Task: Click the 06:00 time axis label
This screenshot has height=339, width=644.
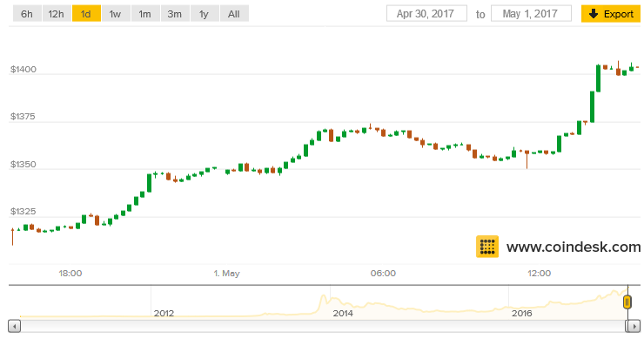Action: [383, 274]
